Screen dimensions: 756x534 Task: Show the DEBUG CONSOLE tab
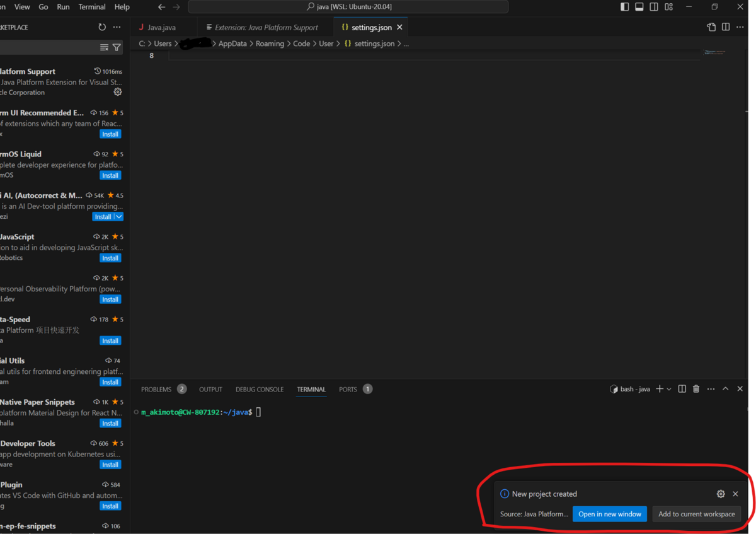pos(260,389)
